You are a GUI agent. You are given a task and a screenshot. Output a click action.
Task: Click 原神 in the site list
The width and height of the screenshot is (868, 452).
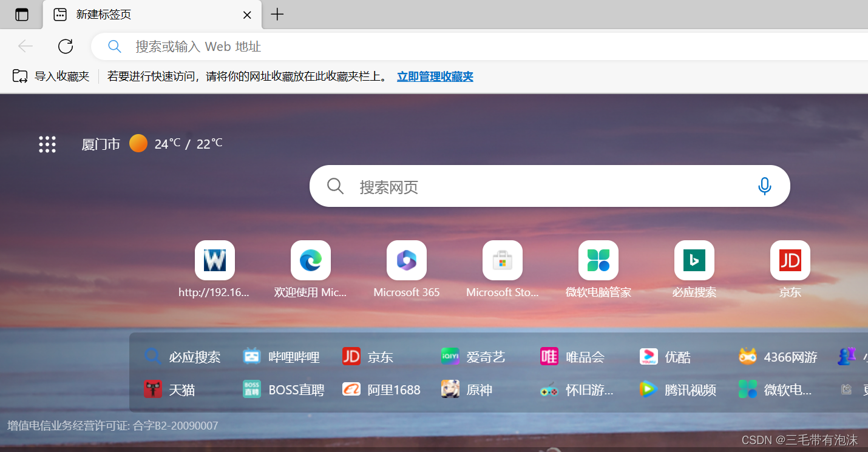click(x=467, y=390)
